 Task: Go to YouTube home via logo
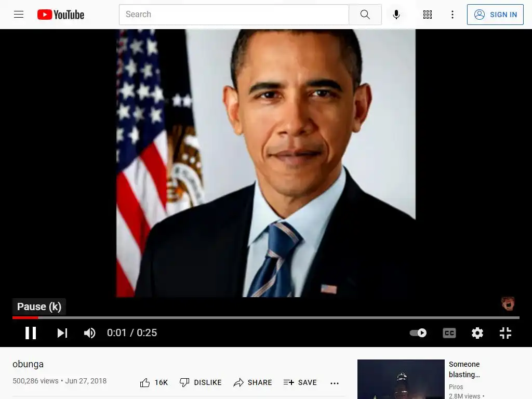click(61, 15)
